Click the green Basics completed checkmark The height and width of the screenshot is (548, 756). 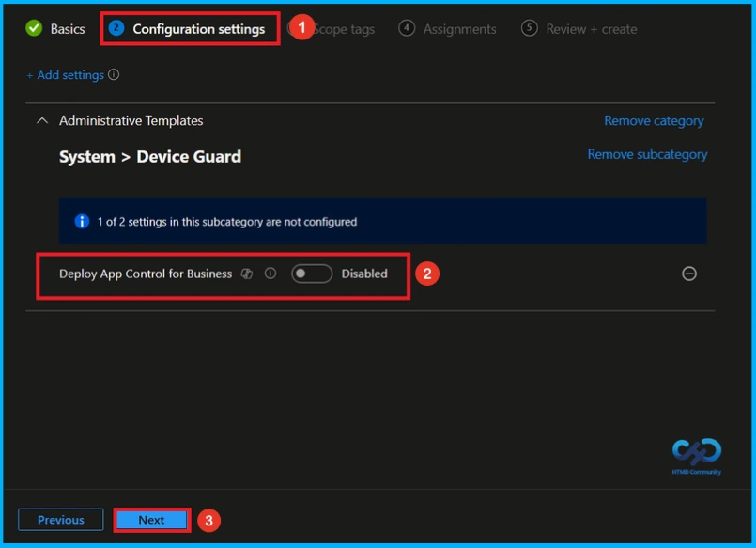34,28
